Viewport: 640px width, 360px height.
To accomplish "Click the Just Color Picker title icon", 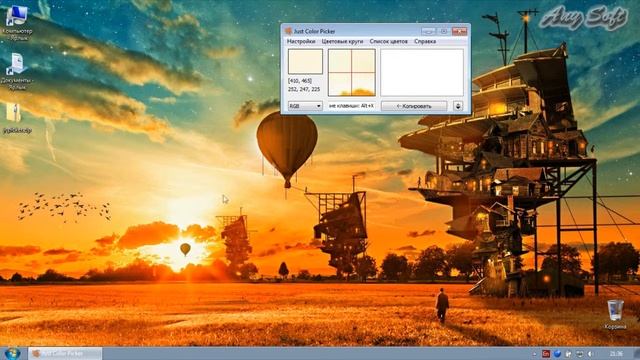I will pos(288,31).
